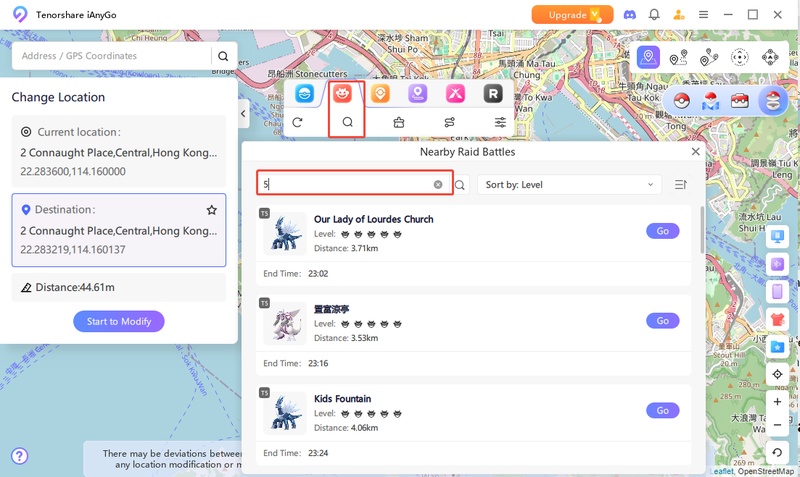Click the Destination location card
This screenshot has height=477, width=800.
[x=119, y=230]
